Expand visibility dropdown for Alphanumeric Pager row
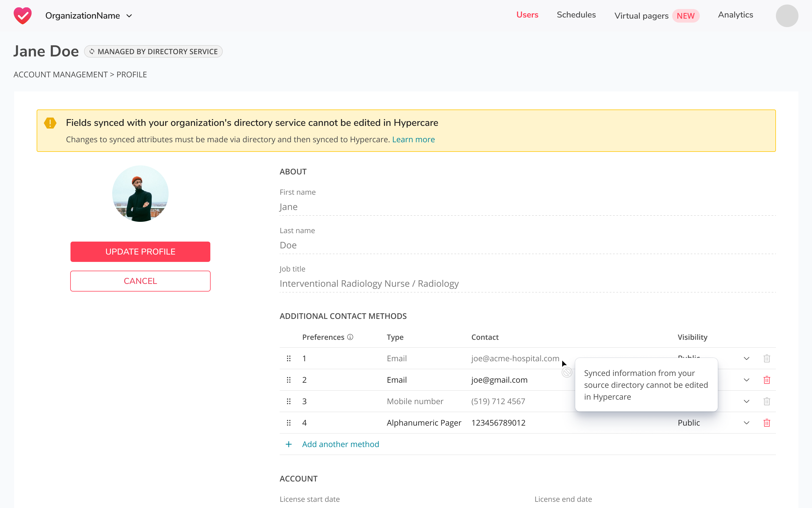Image resolution: width=812 pixels, height=508 pixels. (747, 423)
